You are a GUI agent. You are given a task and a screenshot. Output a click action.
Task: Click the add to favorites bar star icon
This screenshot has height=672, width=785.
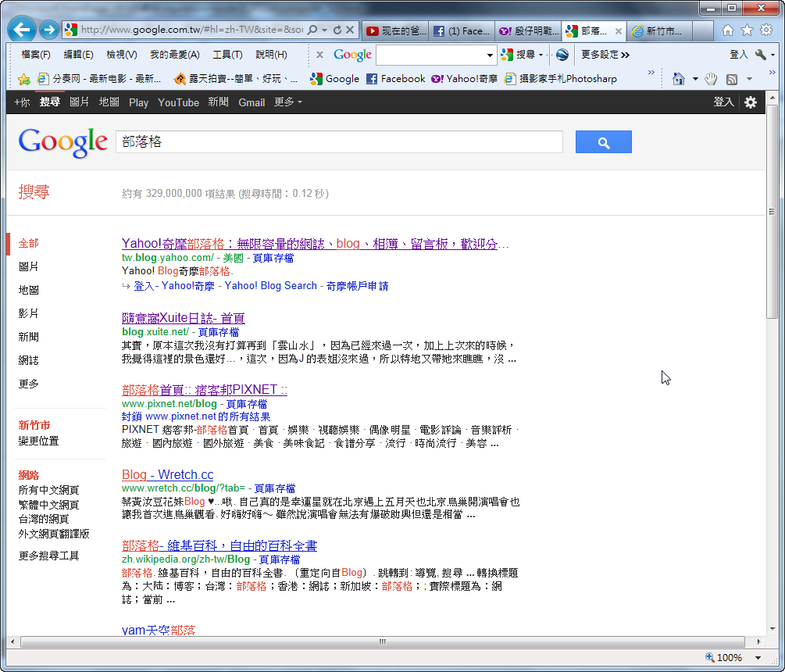pyautogui.click(x=23, y=79)
